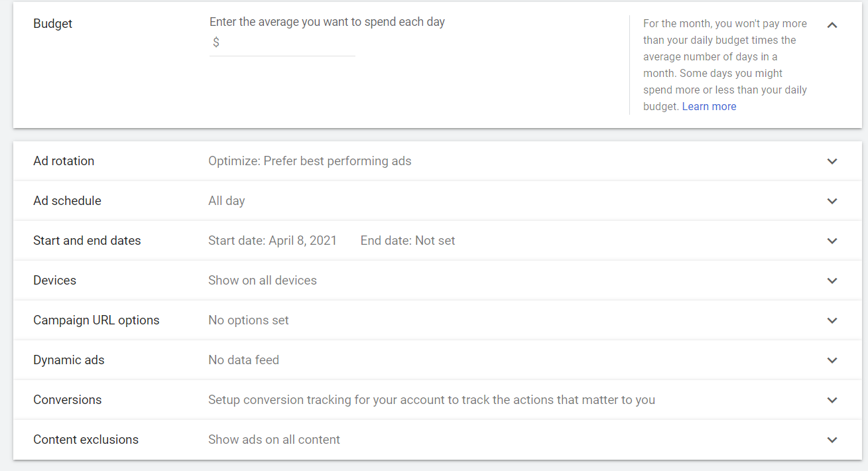The width and height of the screenshot is (868, 471).
Task: Expand the Devices section chevron
Action: click(832, 281)
